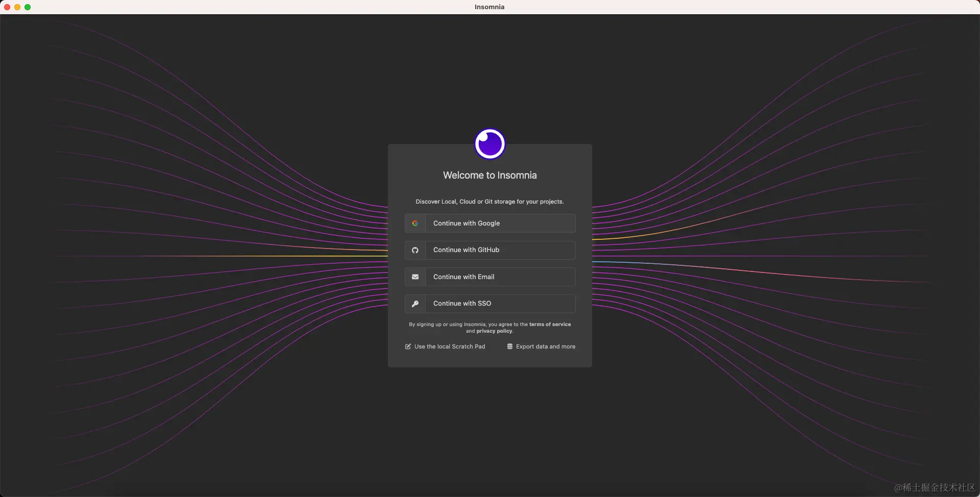This screenshot has width=980, height=497.
Task: Minimize the Insomnia window
Action: [x=17, y=7]
